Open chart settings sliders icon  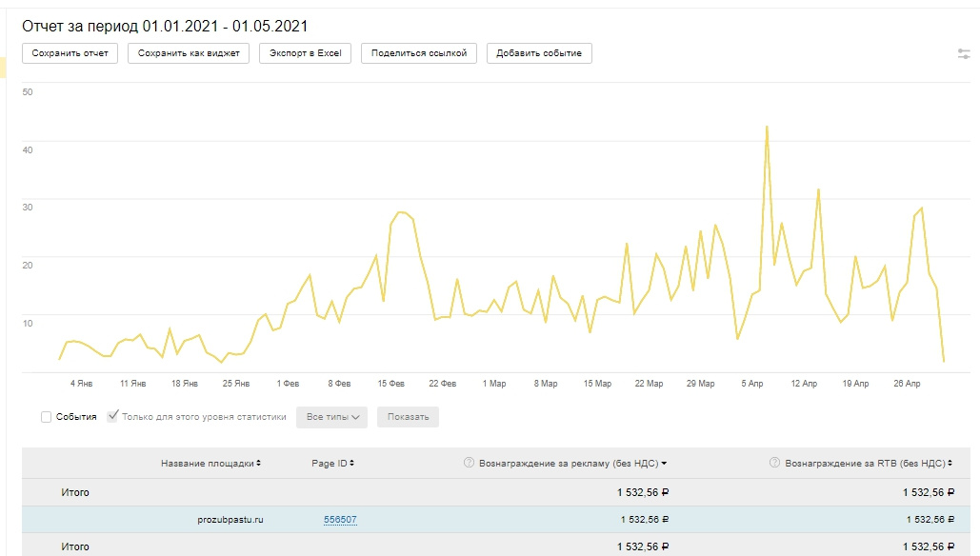click(964, 53)
